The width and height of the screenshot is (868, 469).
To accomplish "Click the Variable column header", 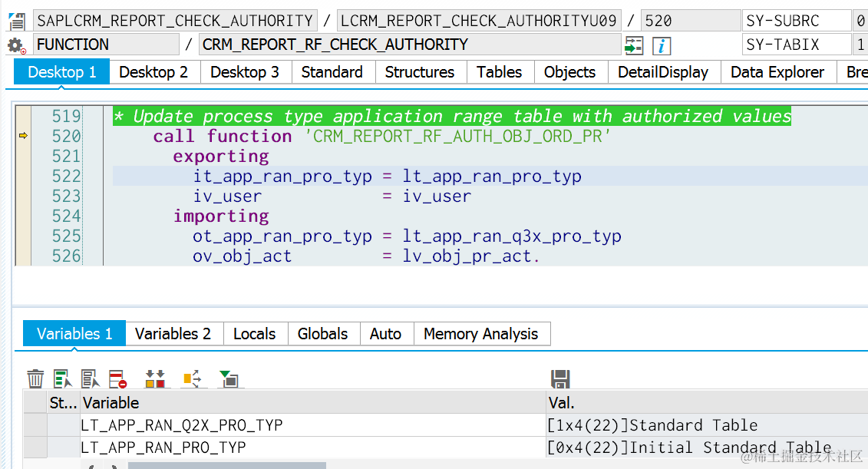I will 313,402.
